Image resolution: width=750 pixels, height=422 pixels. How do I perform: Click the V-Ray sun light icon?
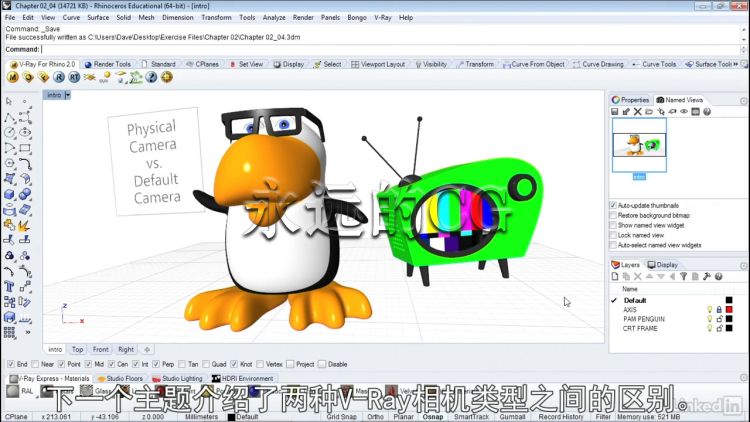(x=105, y=77)
